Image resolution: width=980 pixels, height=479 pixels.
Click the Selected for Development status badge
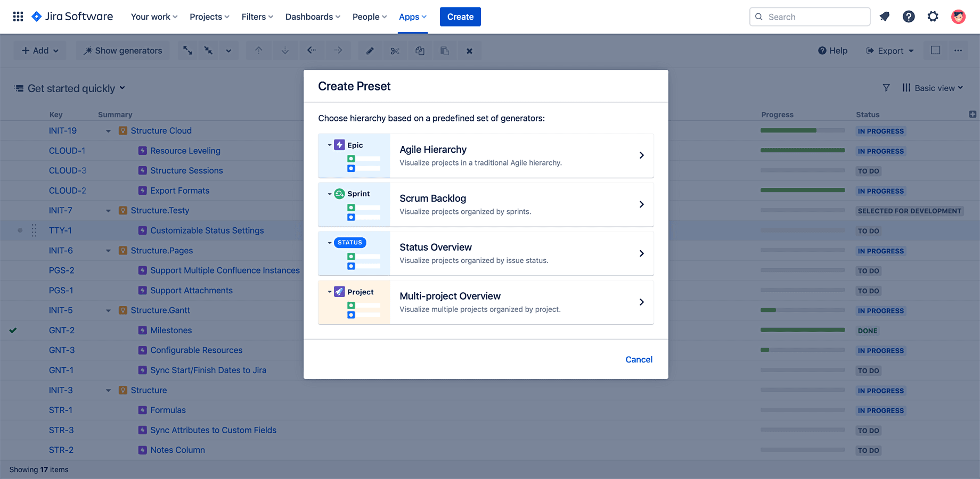[x=910, y=211]
